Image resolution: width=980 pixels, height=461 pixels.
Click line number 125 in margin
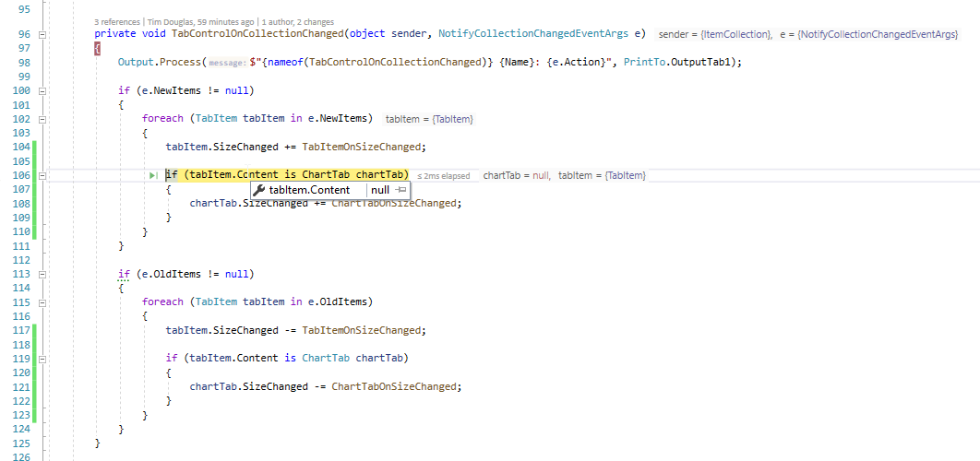(20, 443)
